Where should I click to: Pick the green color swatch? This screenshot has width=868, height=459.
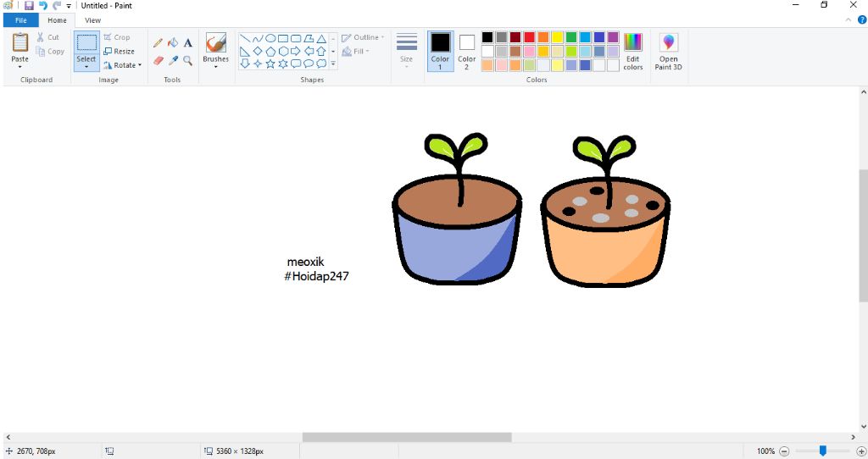pos(571,37)
